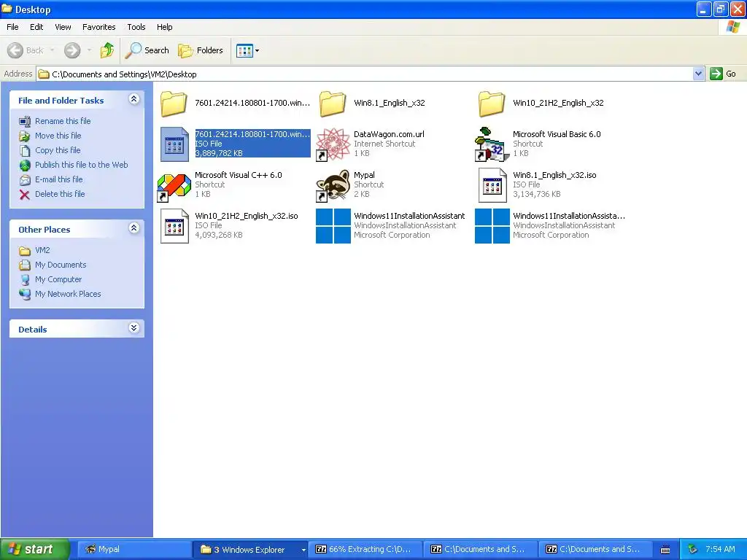Open the Back history dropdown arrow
The width and height of the screenshot is (747, 560).
tap(52, 50)
